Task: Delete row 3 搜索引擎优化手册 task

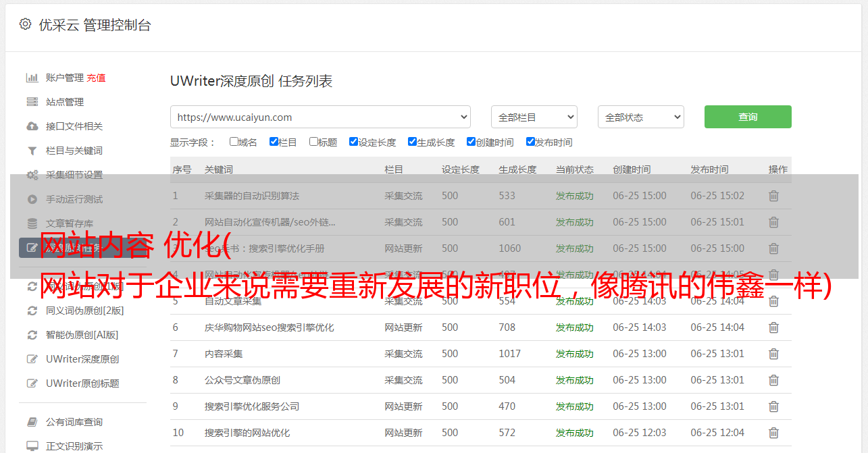Action: pos(773,248)
